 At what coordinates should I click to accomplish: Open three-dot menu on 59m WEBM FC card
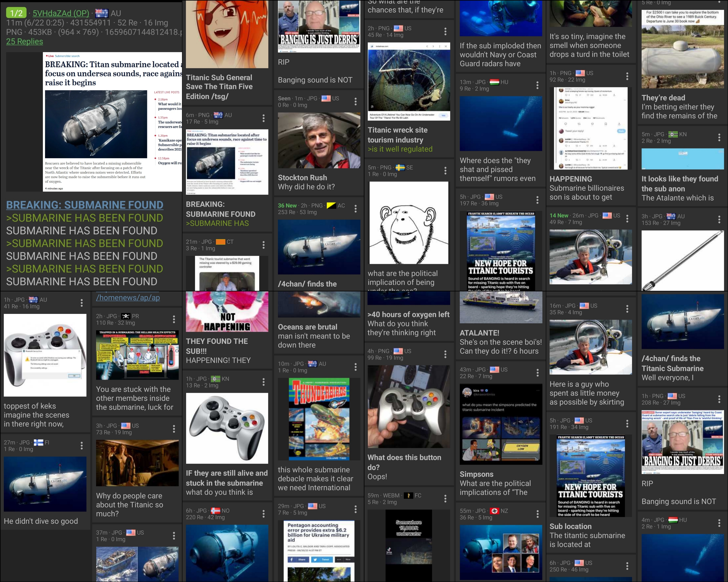[x=445, y=499]
